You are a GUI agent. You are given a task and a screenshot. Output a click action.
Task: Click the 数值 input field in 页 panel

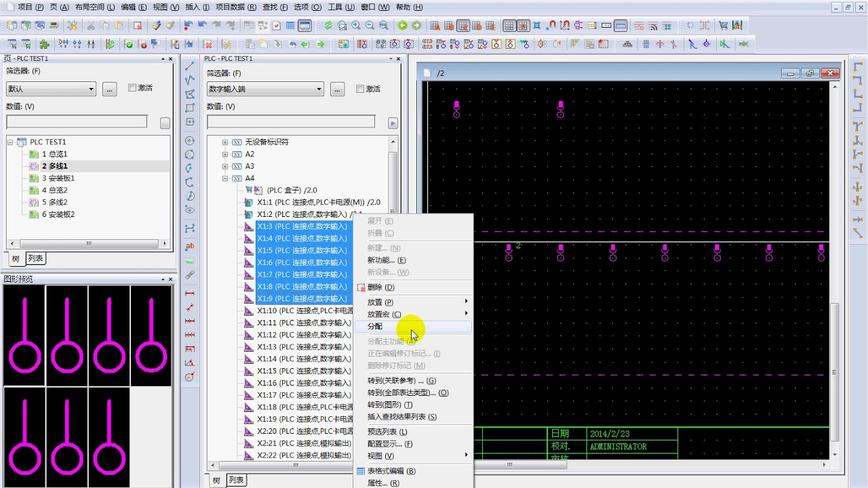click(77, 122)
